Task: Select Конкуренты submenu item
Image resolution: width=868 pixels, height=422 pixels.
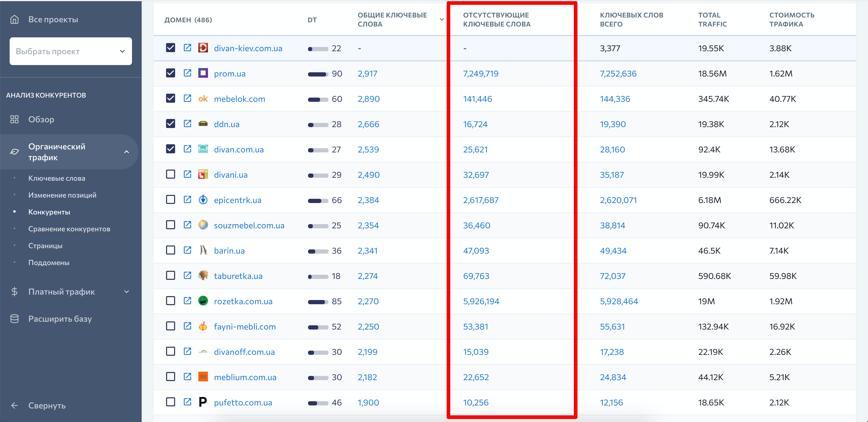Action: click(49, 212)
